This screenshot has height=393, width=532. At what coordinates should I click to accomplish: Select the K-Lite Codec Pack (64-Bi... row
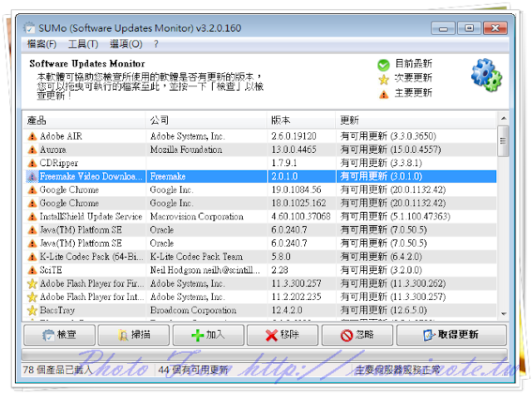[259, 257]
